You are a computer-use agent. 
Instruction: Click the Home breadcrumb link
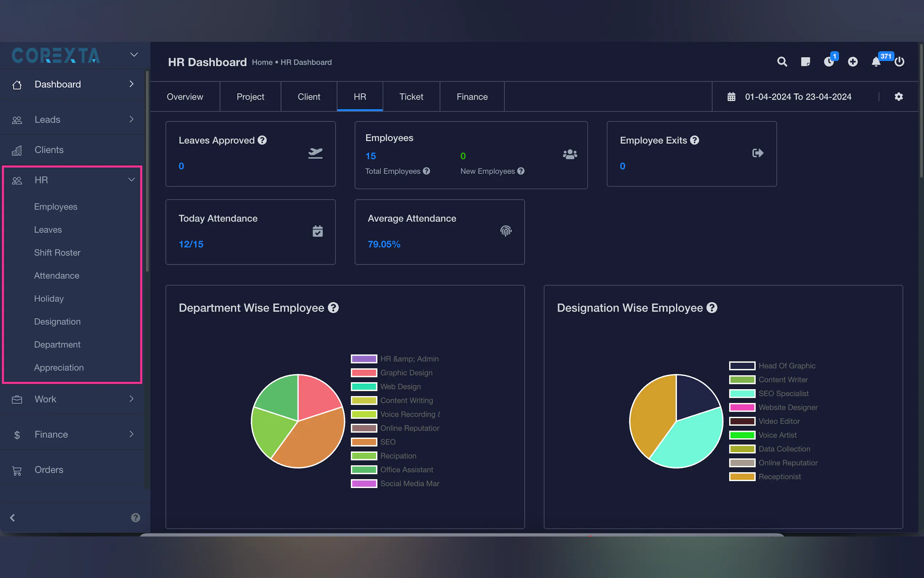coord(262,62)
